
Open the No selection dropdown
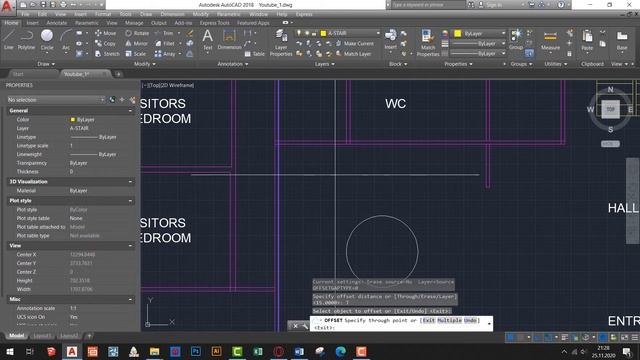[56, 100]
